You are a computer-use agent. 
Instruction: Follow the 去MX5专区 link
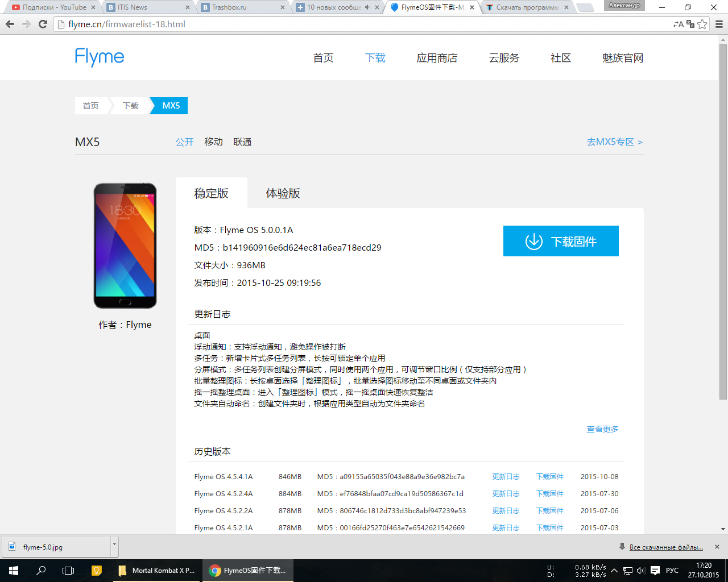click(615, 142)
